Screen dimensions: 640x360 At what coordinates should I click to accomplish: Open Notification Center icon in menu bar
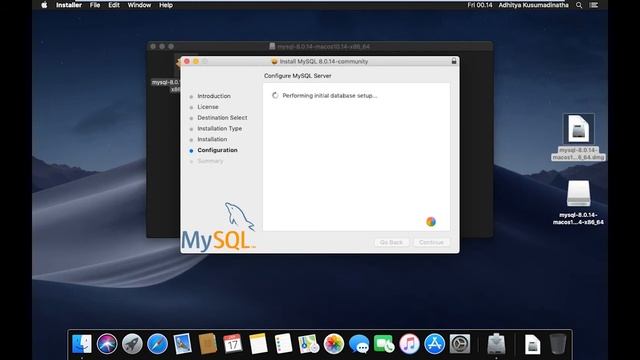click(x=594, y=5)
